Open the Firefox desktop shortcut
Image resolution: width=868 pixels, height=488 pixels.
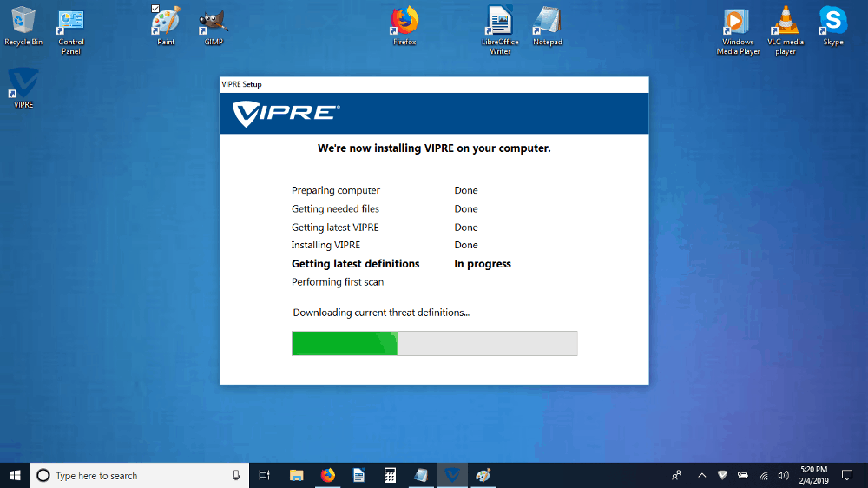[x=404, y=25]
